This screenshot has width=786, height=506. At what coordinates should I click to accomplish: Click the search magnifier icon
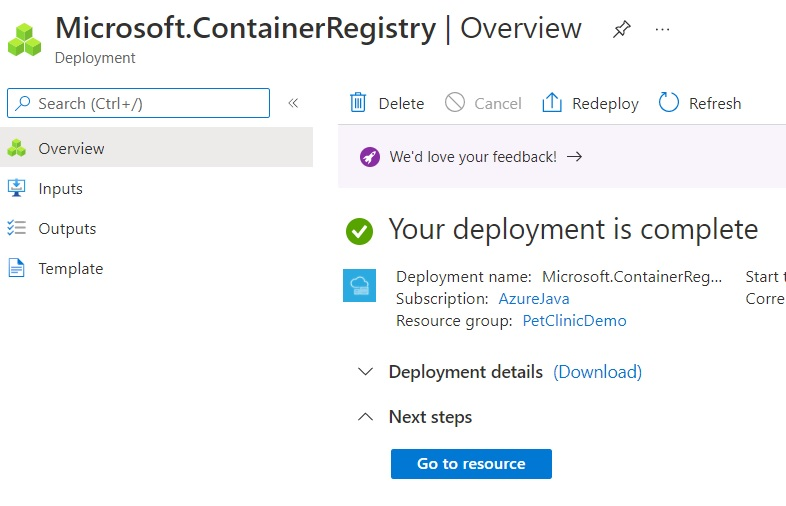23,103
